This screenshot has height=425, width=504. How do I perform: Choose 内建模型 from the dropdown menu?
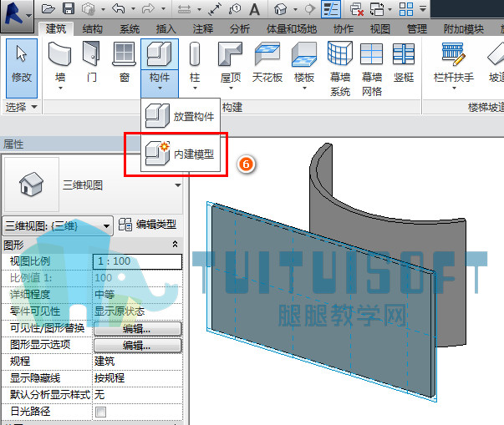181,154
